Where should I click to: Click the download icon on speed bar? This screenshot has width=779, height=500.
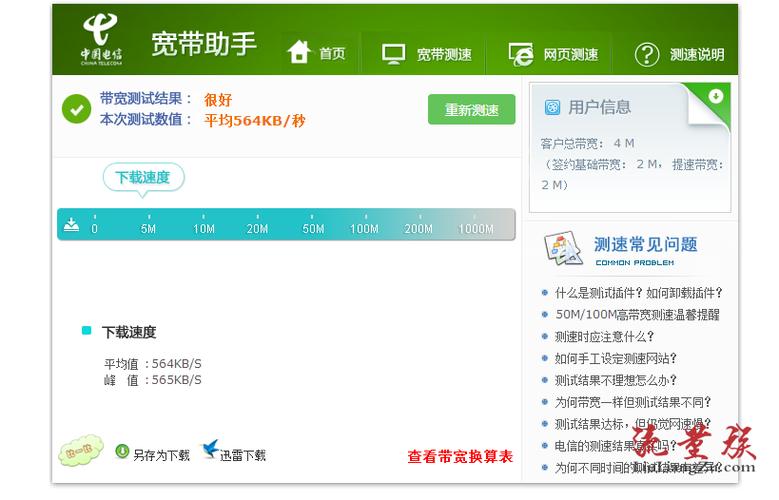[71, 225]
